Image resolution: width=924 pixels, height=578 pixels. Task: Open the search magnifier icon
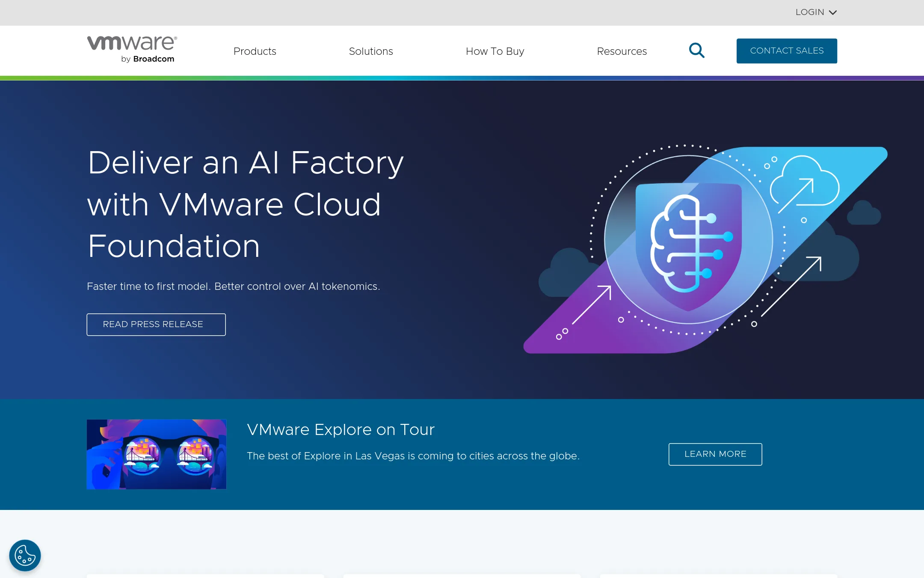click(696, 51)
